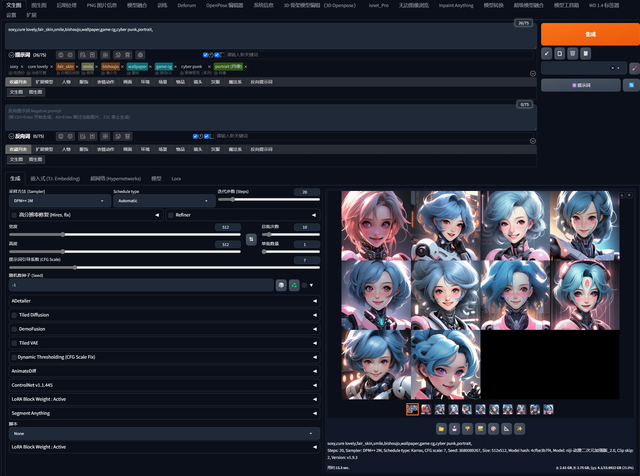Open the Lora tab

176,178
